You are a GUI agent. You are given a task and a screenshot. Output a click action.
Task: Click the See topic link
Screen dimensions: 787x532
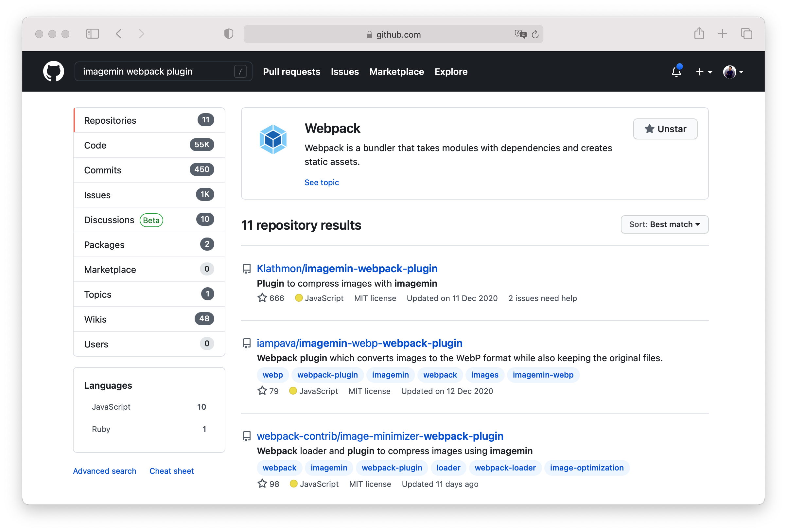321,182
